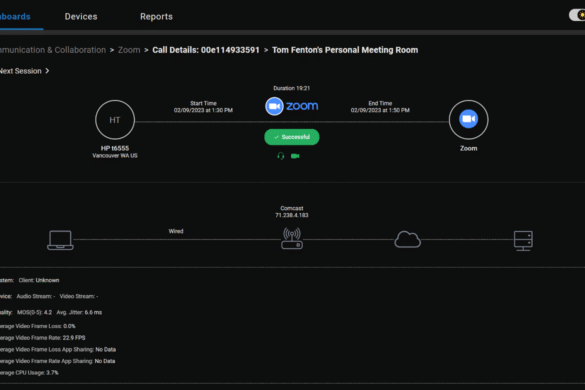Open the Reports tab
Image resolution: width=585 pixels, height=390 pixels.
click(x=156, y=16)
